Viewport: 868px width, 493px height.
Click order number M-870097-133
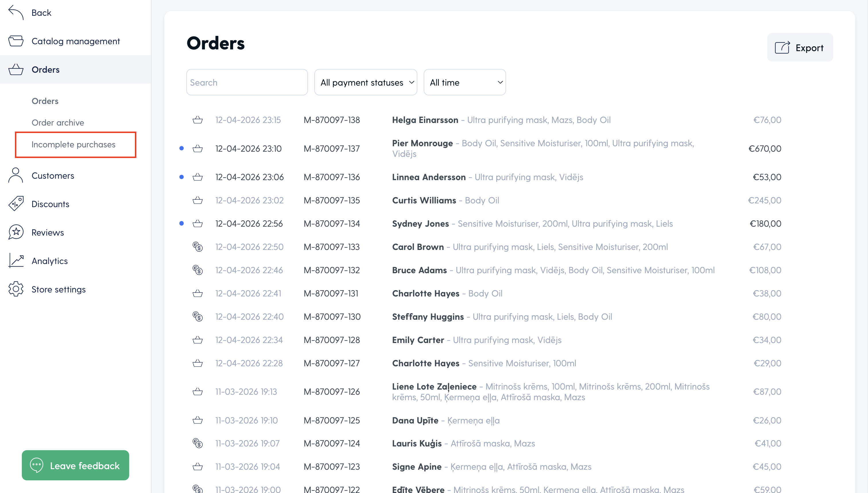click(x=332, y=246)
